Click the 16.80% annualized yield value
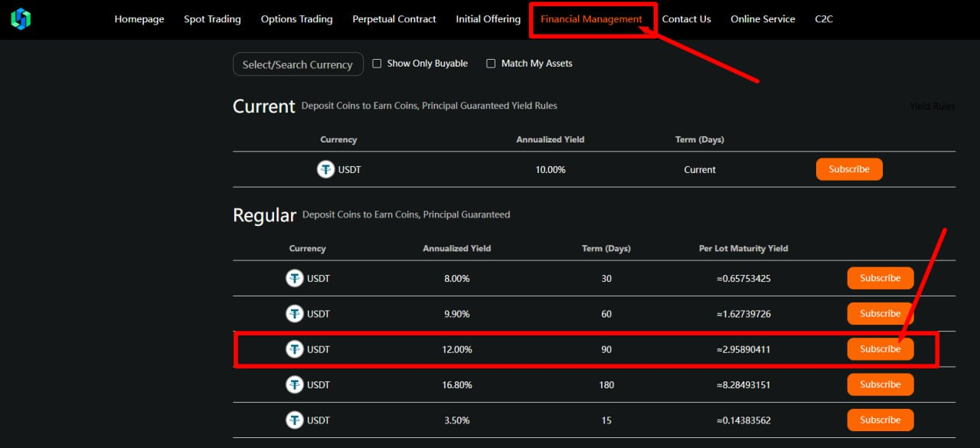 (x=457, y=384)
